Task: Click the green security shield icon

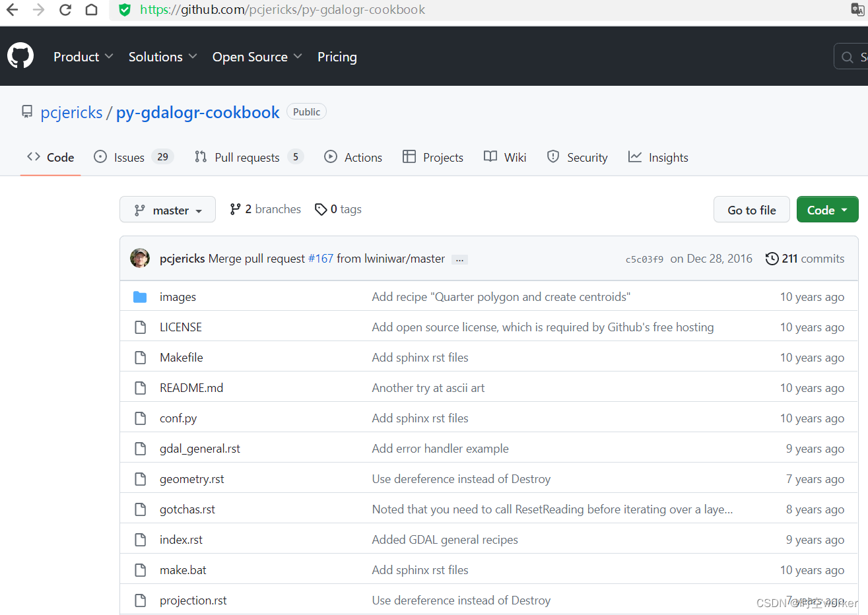Action: pyautogui.click(x=124, y=9)
